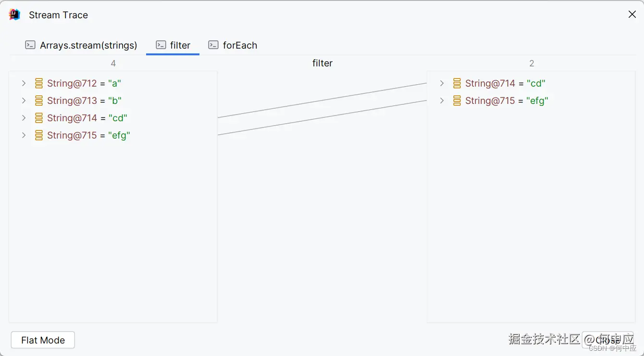The width and height of the screenshot is (644, 356).
Task: Expand the String@713 "b" node
Action: pyautogui.click(x=24, y=101)
